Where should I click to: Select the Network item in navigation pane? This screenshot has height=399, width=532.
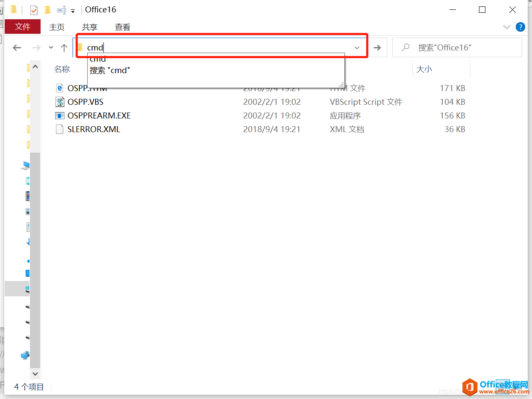(x=26, y=355)
